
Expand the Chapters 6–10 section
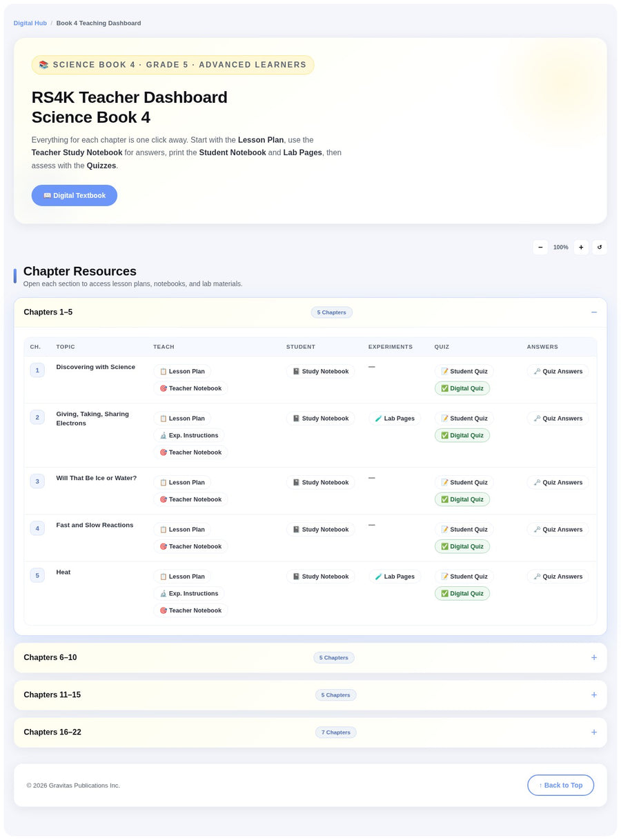[310, 658]
